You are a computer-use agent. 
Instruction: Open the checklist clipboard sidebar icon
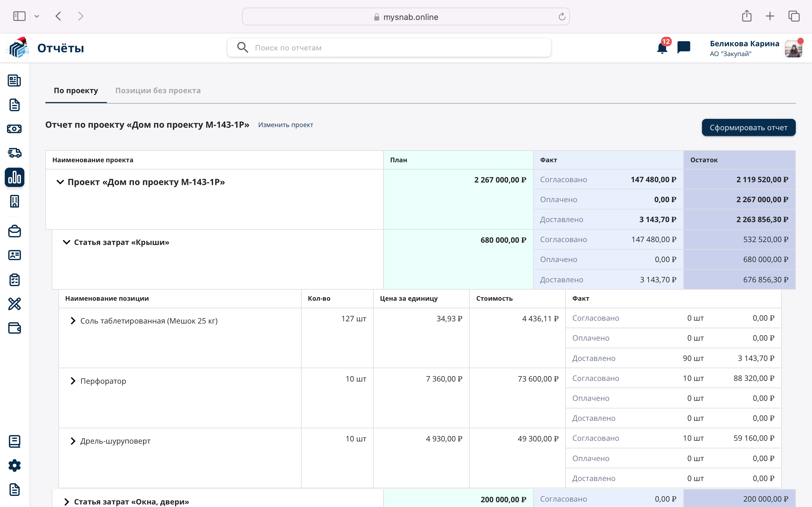tap(14, 280)
